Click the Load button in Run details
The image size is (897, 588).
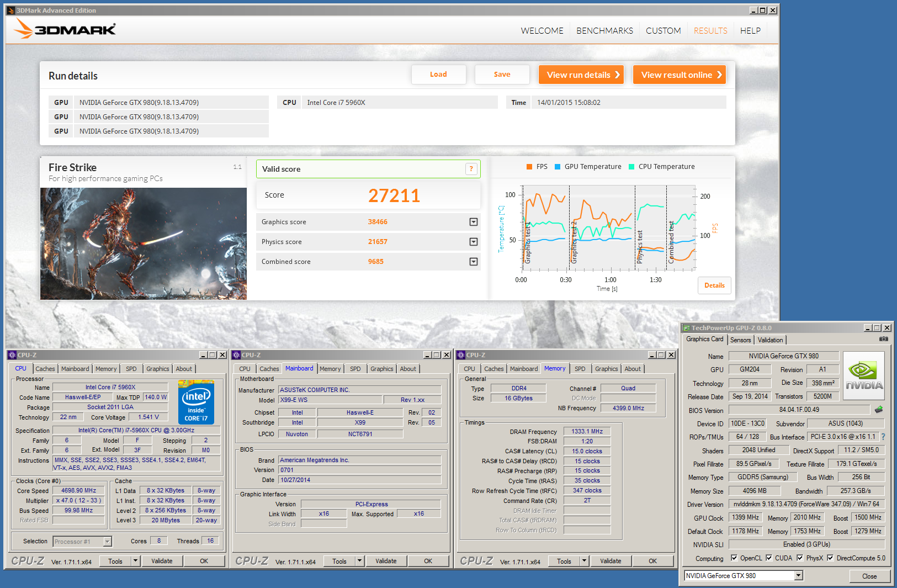click(x=438, y=75)
